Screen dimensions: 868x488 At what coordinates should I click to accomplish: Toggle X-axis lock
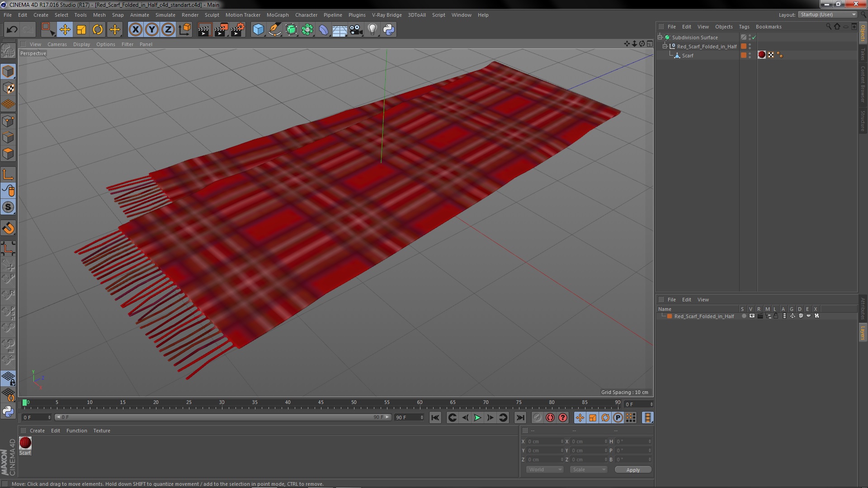135,30
